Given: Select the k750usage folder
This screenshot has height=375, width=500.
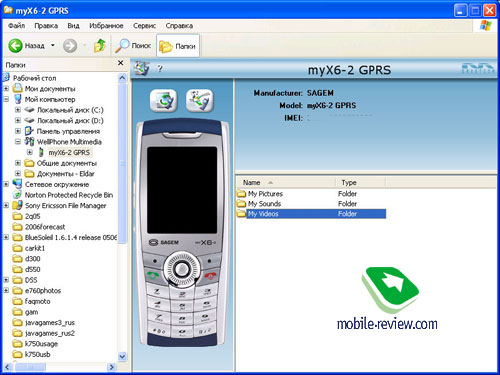Looking at the screenshot, I should click(x=41, y=344).
